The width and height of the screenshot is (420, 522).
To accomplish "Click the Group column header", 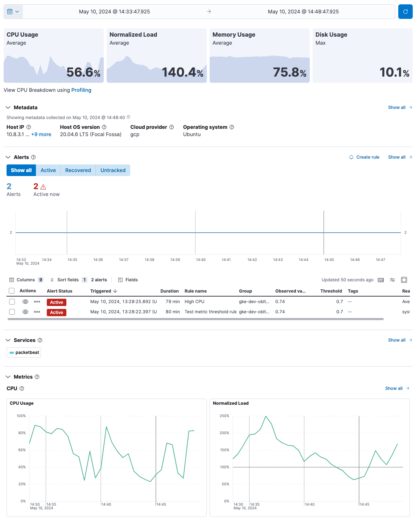I will coord(246,291).
